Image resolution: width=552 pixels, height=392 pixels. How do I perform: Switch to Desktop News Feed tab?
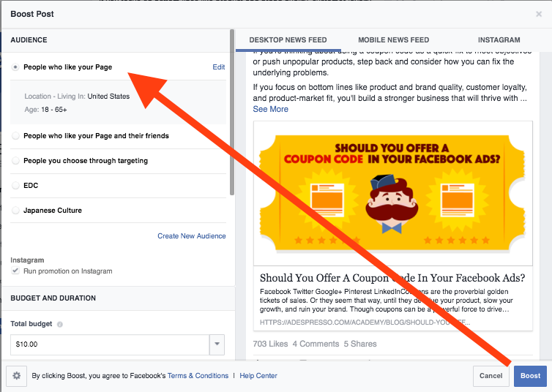click(x=288, y=40)
